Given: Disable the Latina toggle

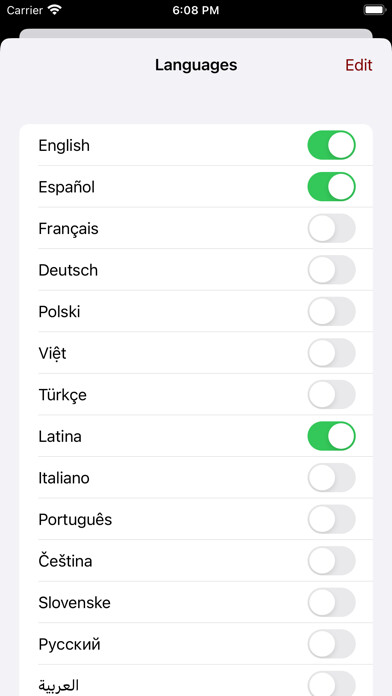Looking at the screenshot, I should point(332,436).
